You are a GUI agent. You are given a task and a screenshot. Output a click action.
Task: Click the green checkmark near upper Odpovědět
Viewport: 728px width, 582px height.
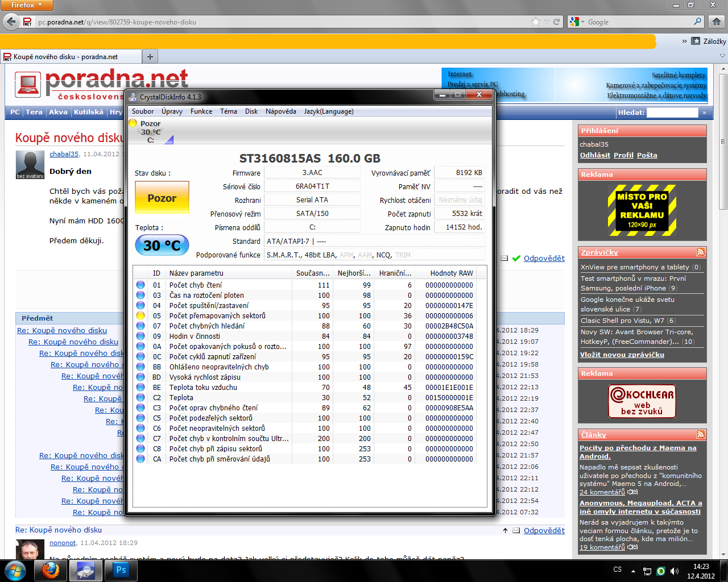click(x=516, y=259)
